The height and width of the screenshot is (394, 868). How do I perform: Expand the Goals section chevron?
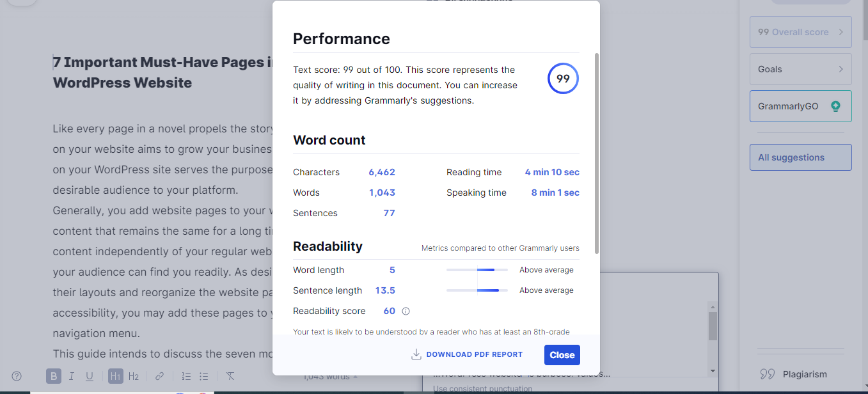click(840, 69)
